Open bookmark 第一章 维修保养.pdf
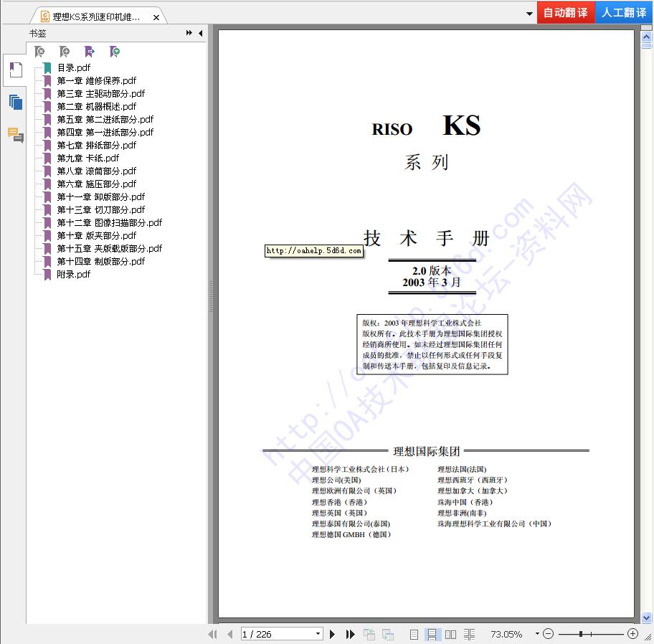 coord(96,80)
